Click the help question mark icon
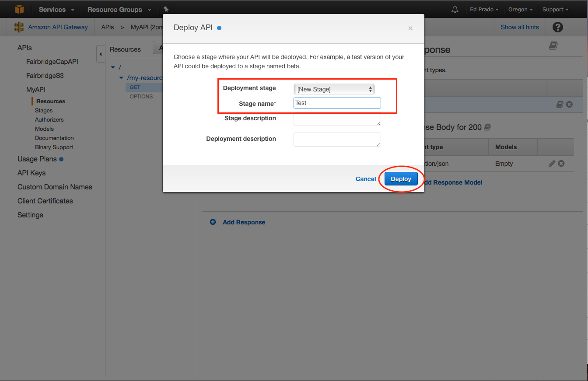 point(557,27)
